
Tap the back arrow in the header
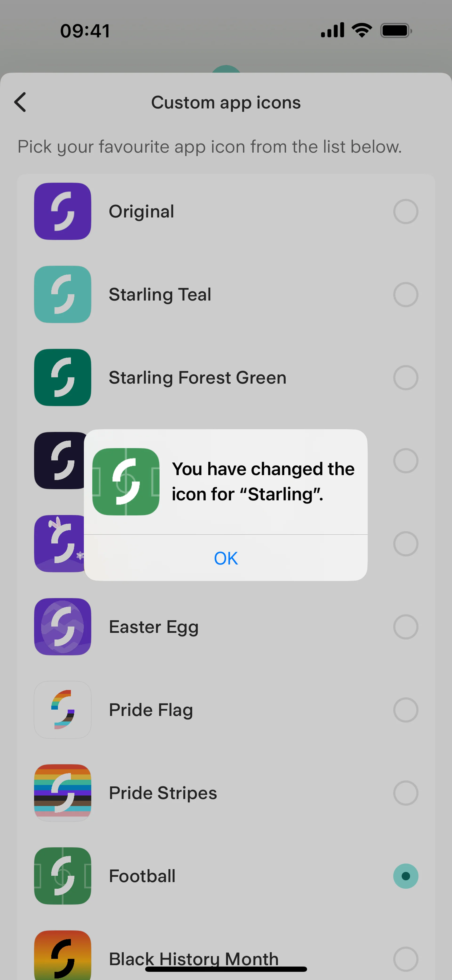[x=20, y=102]
